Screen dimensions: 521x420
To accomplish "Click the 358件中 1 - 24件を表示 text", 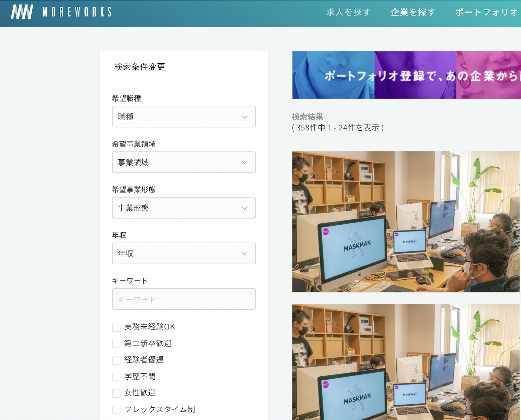I will (x=338, y=128).
